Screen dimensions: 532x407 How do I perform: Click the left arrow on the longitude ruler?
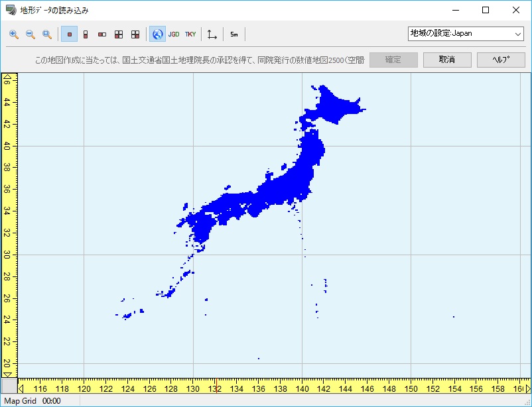[22, 388]
